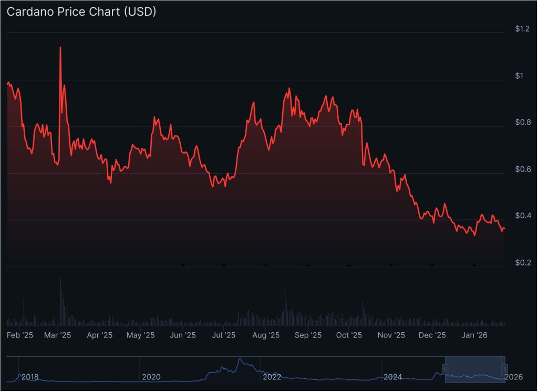Click the Jun '25 date axis label
Image resolution: width=538 pixels, height=392 pixels.
pyautogui.click(x=183, y=335)
